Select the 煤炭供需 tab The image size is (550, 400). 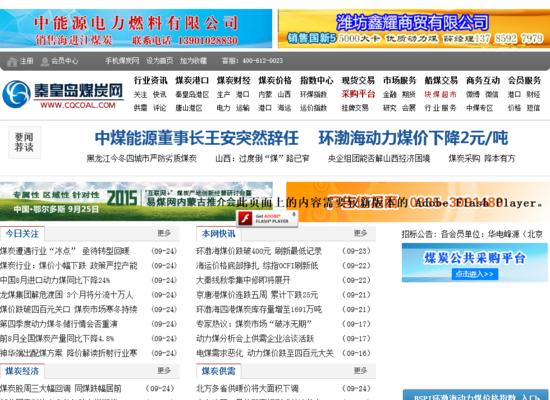point(219,371)
